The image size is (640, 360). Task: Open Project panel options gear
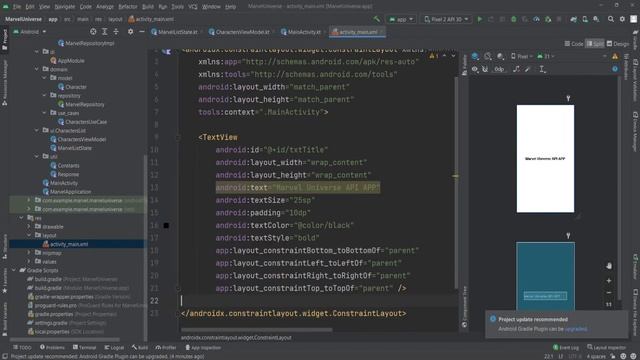(x=130, y=31)
